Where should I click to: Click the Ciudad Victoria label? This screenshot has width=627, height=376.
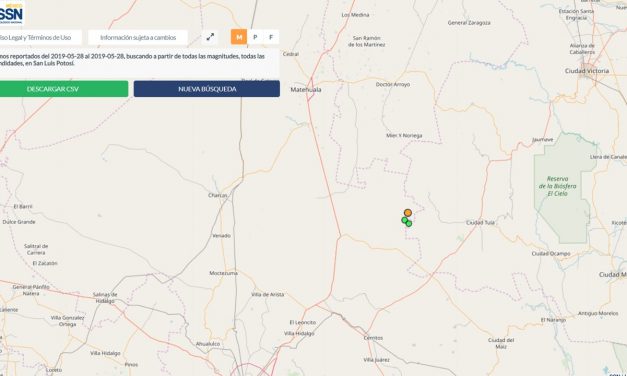point(587,71)
